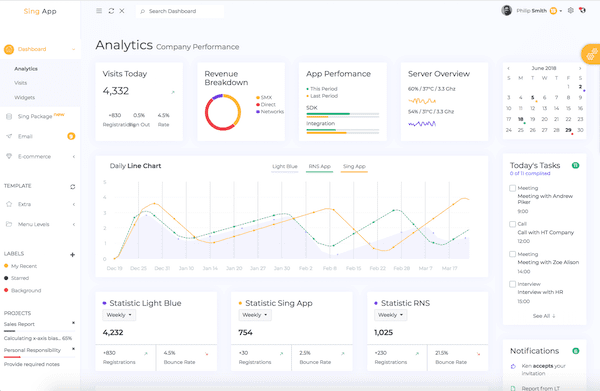Open Philip Smith's avatar picture

coord(507,11)
